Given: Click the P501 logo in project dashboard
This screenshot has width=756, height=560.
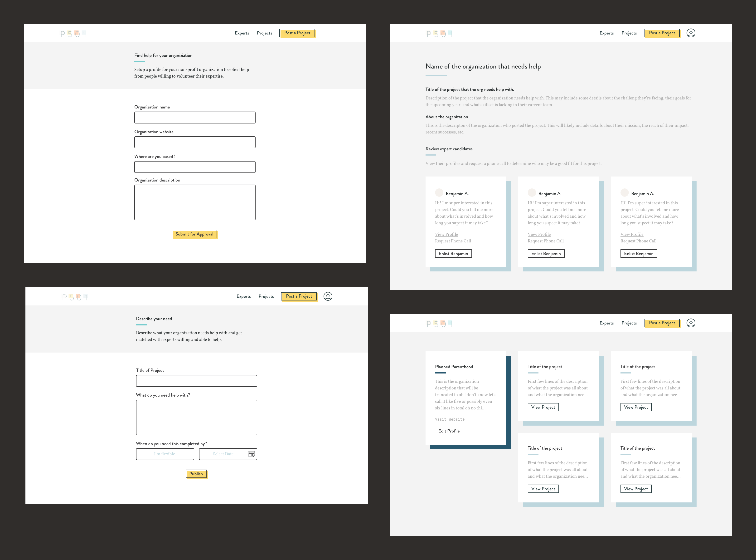Looking at the screenshot, I should 440,323.
